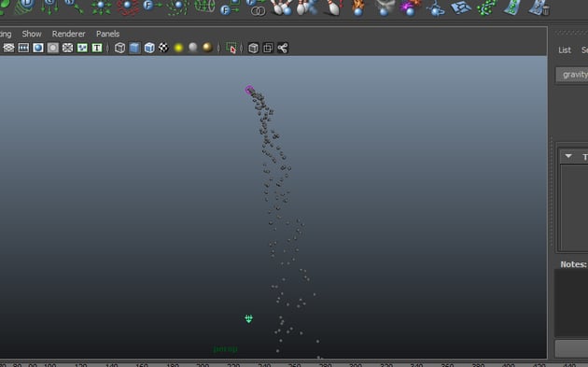588x367 pixels.
Task: Open the Show panel menu
Action: (x=32, y=34)
